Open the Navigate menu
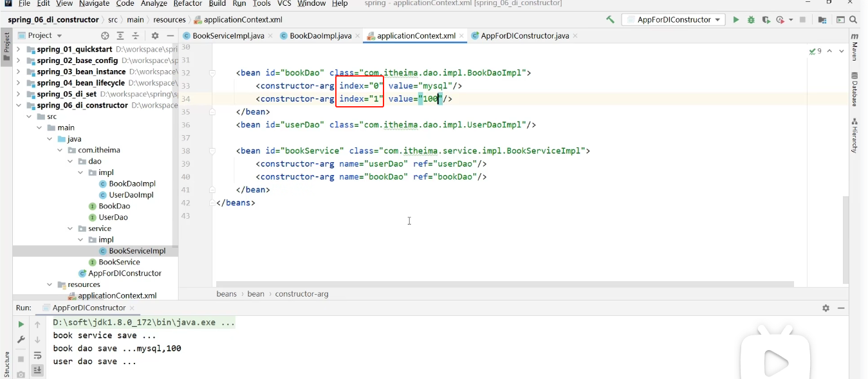The image size is (868, 379). click(94, 4)
